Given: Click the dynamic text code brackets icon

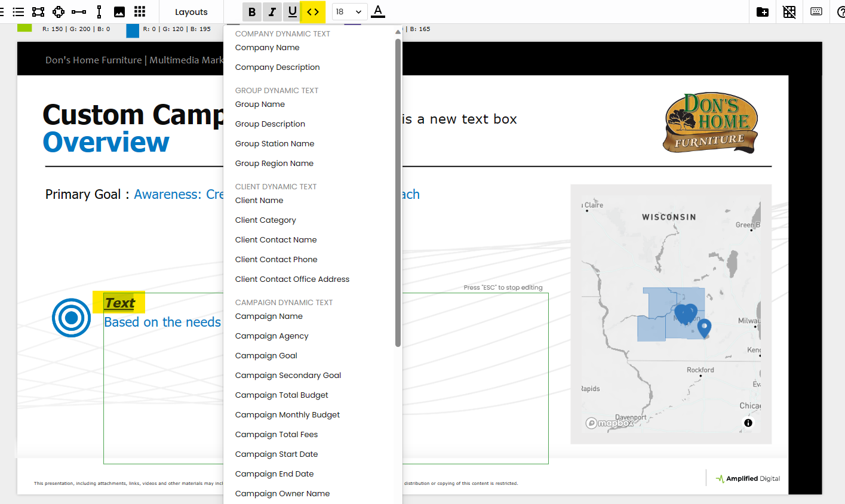Looking at the screenshot, I should click(313, 12).
